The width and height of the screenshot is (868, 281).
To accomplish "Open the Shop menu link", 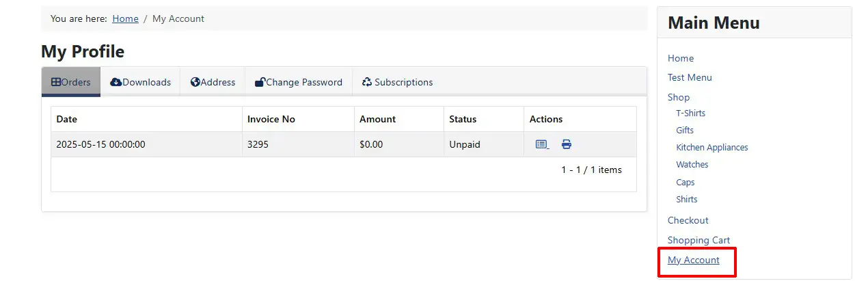I will [679, 97].
